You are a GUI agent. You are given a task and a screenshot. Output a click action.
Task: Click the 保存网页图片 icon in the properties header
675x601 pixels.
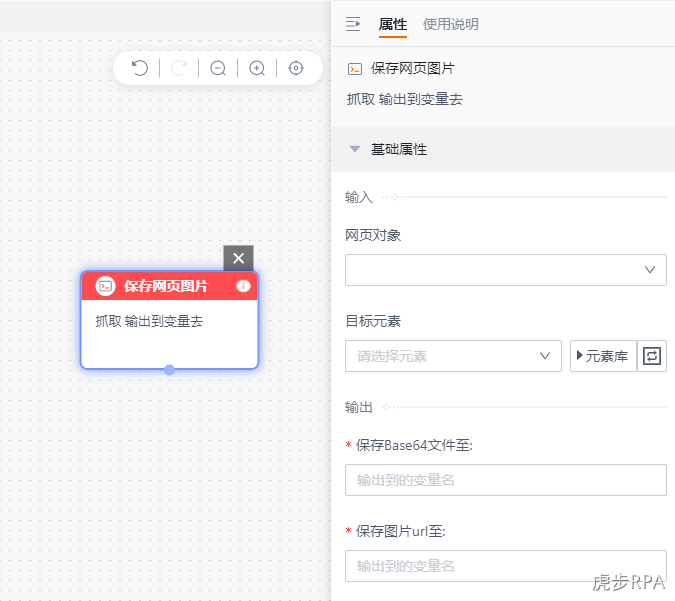[355, 69]
